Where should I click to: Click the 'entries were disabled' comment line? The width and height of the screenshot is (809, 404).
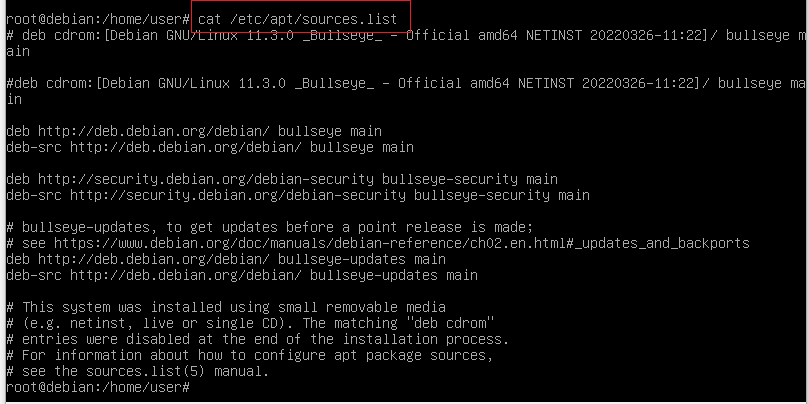(x=258, y=339)
